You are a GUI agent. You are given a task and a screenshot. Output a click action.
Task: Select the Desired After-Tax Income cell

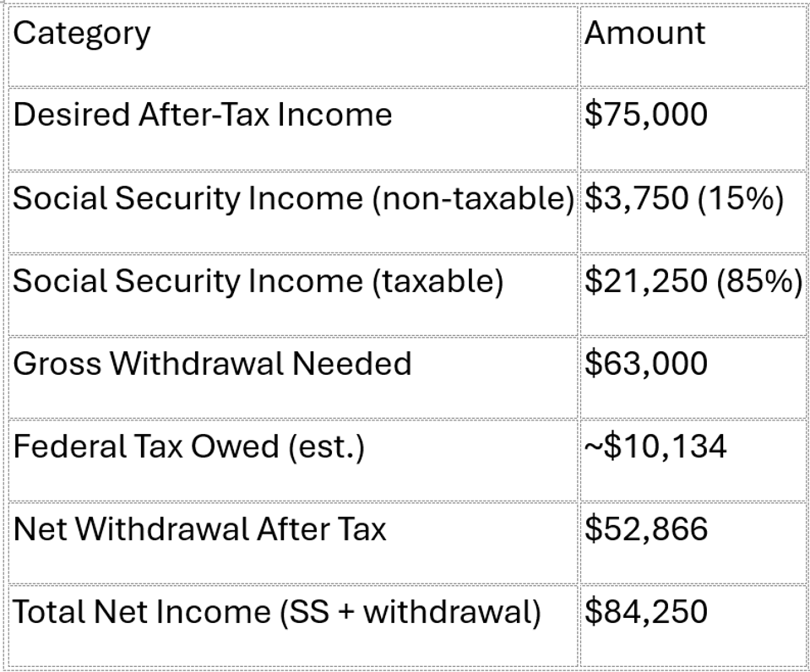tap(203, 115)
